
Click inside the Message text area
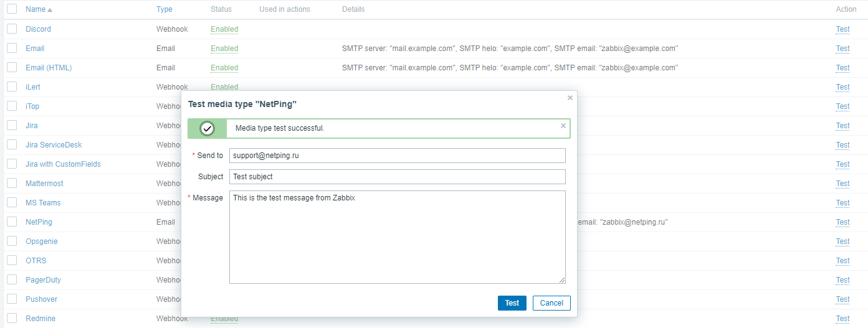click(397, 237)
